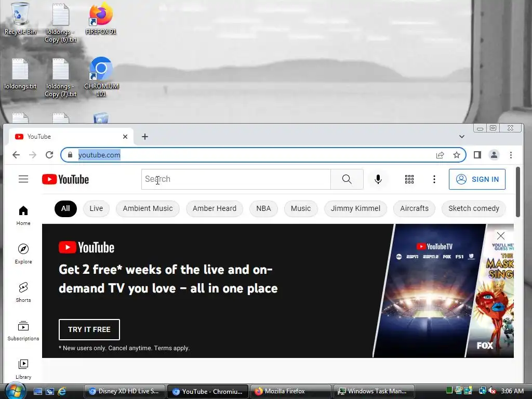Screen dimensions: 532x399
Task: Click Show Desktop quick launch icon
Action: 37,391
